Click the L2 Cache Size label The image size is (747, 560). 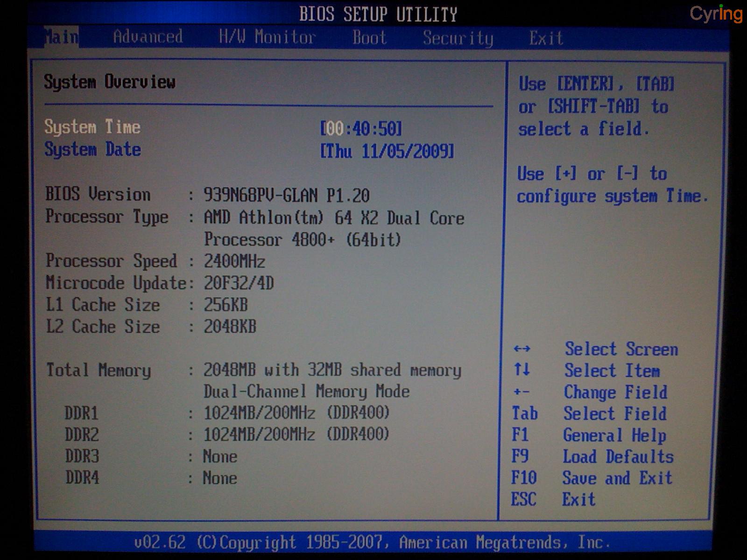pos(103,326)
